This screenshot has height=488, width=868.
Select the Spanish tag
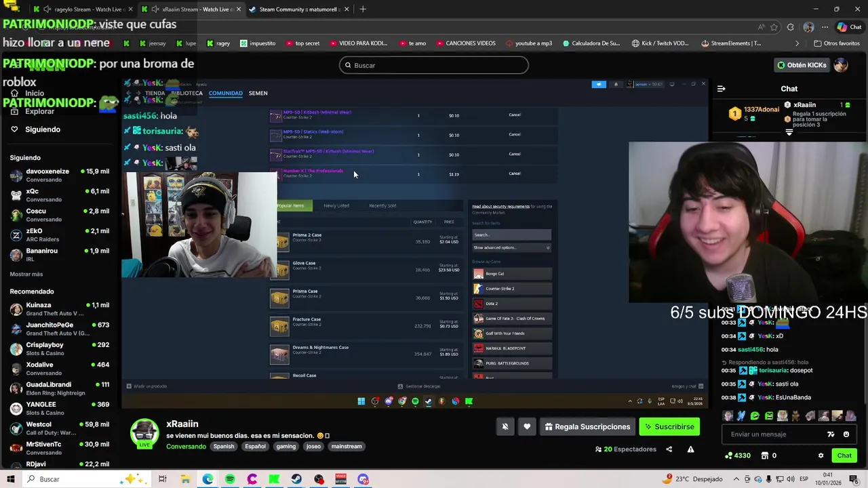[224, 447]
